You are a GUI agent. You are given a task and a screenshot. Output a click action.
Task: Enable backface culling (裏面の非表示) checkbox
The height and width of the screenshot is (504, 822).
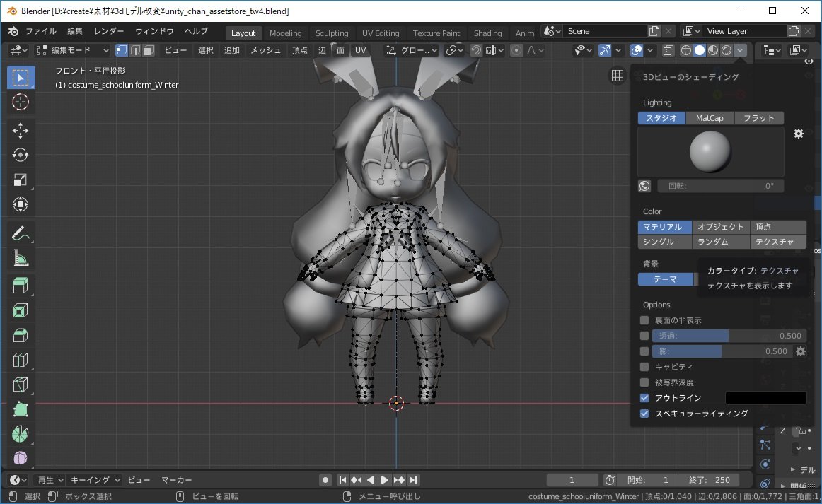point(644,320)
